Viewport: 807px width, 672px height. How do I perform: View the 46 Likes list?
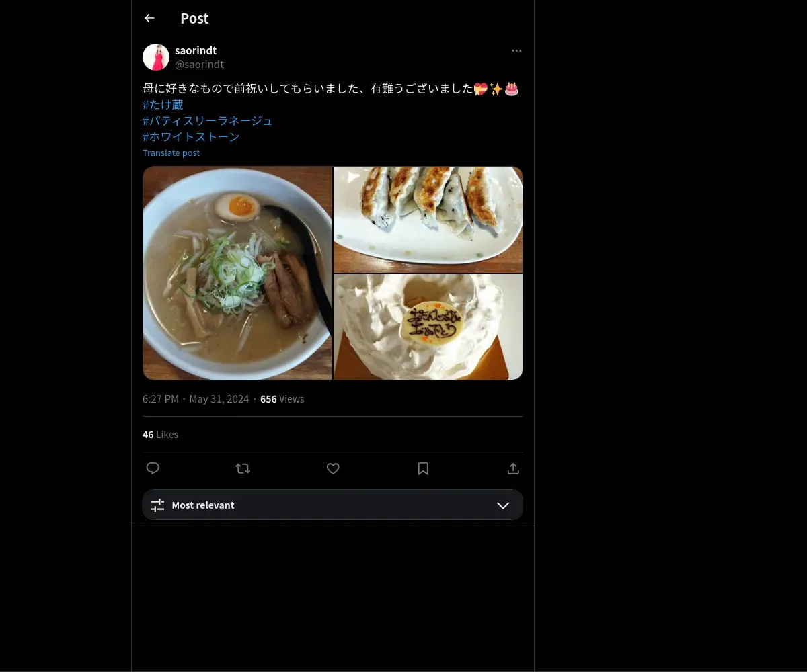pyautogui.click(x=160, y=435)
